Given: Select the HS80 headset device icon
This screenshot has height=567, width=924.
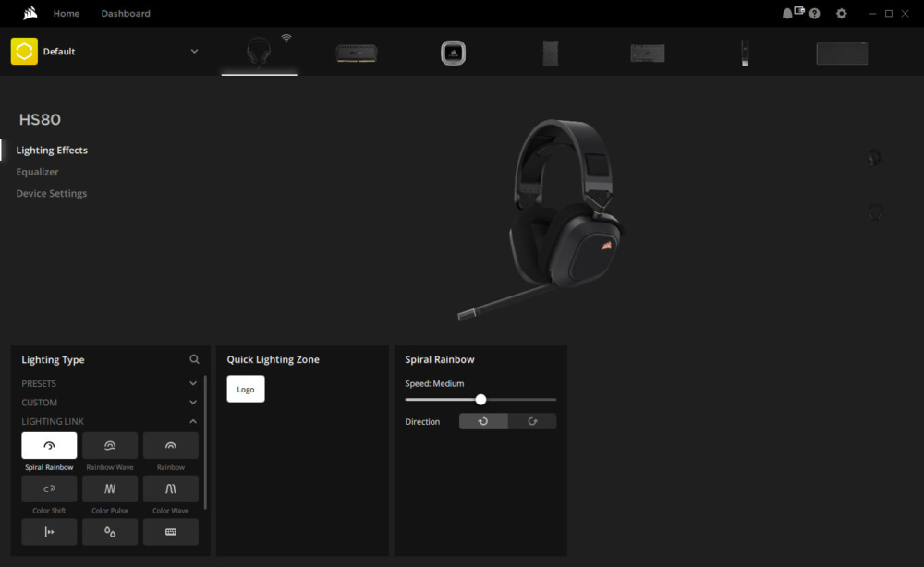Looking at the screenshot, I should click(259, 52).
